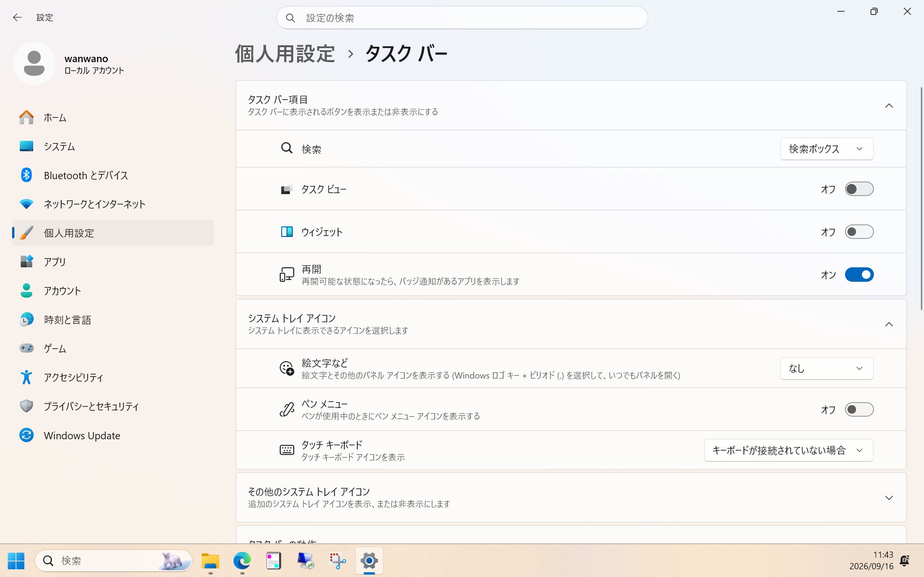Click the ペン メニュー pen icon
Viewport: 924px width, 577px height.
pos(287,409)
